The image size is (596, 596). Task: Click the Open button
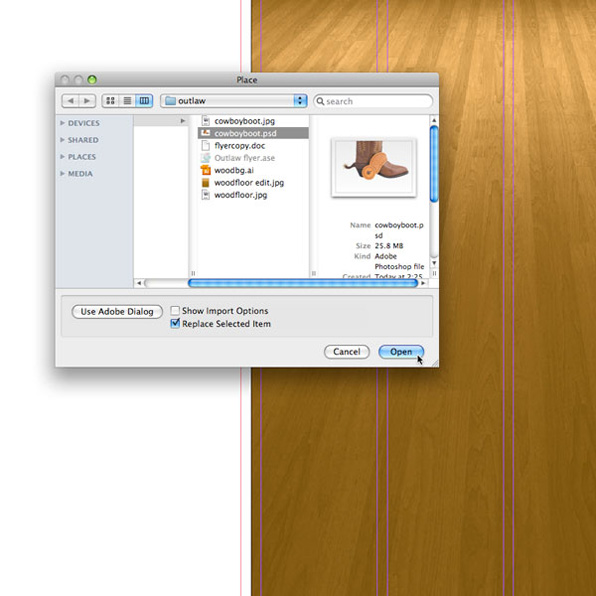pyautogui.click(x=401, y=352)
